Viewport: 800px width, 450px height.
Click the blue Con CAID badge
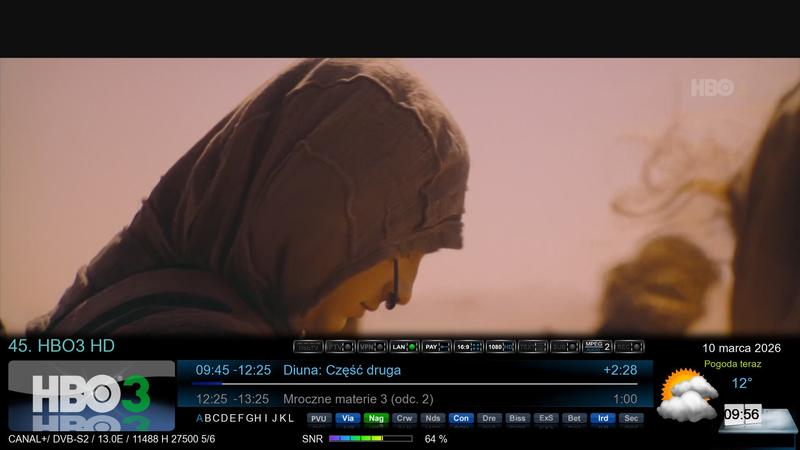(x=461, y=419)
